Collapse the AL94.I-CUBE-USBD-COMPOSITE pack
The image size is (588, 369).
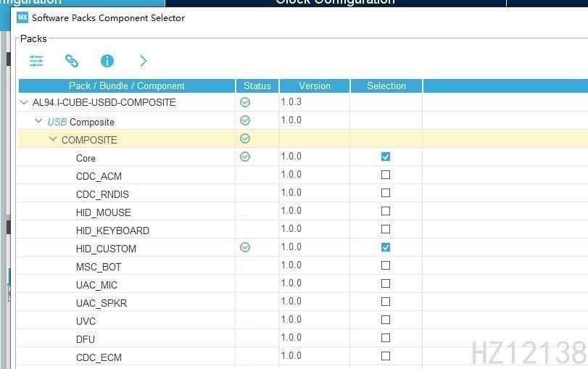pos(24,102)
